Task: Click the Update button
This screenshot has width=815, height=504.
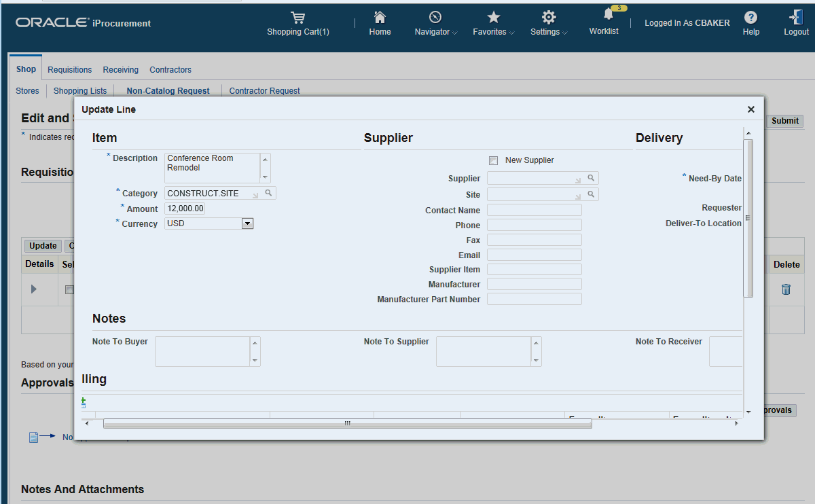Action: click(x=43, y=246)
